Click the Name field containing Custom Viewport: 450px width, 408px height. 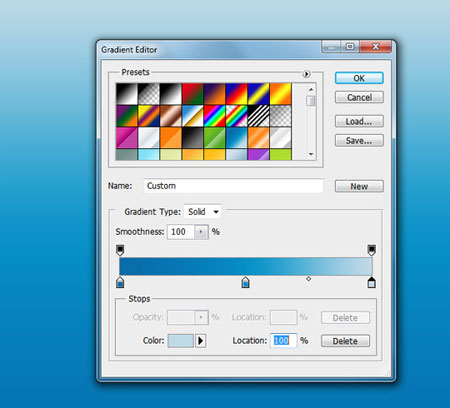point(233,186)
